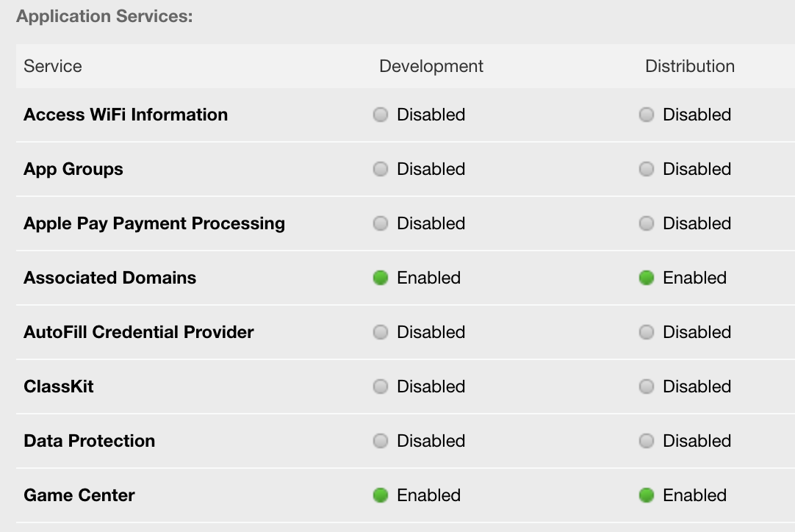Click the Access WiFi Information service name

point(126,115)
